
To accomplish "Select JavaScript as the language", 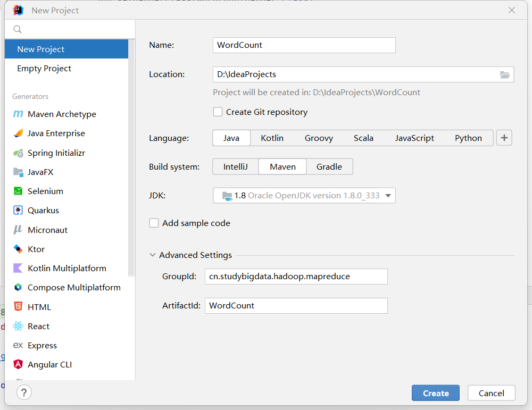I will click(414, 138).
